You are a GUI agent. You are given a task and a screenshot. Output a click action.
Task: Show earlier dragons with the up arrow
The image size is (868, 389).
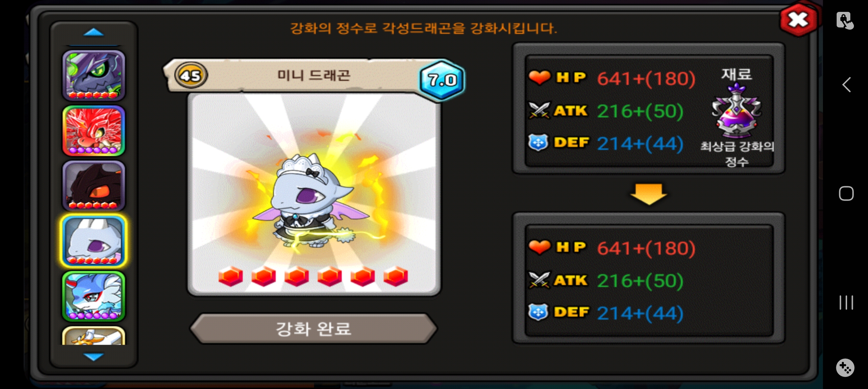click(94, 32)
